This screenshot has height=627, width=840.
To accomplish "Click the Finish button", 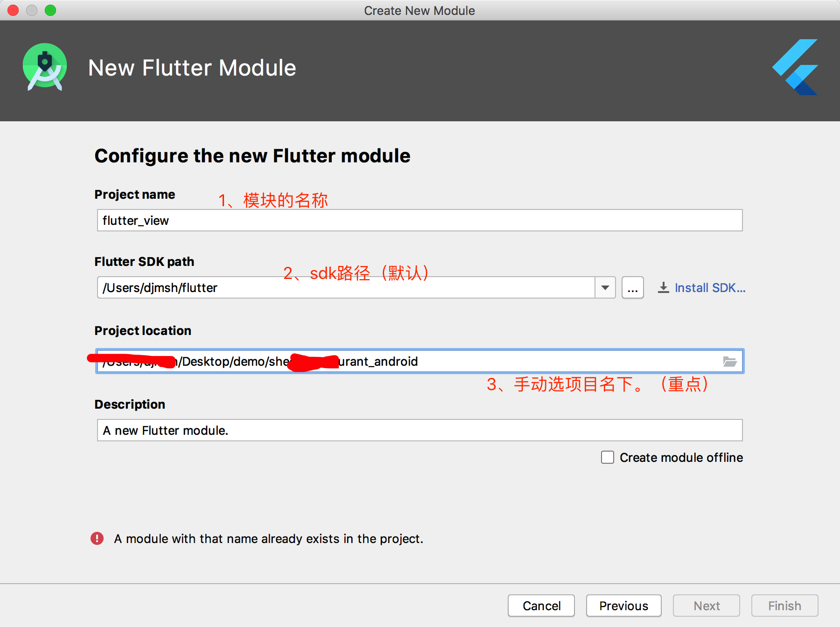I will (784, 606).
